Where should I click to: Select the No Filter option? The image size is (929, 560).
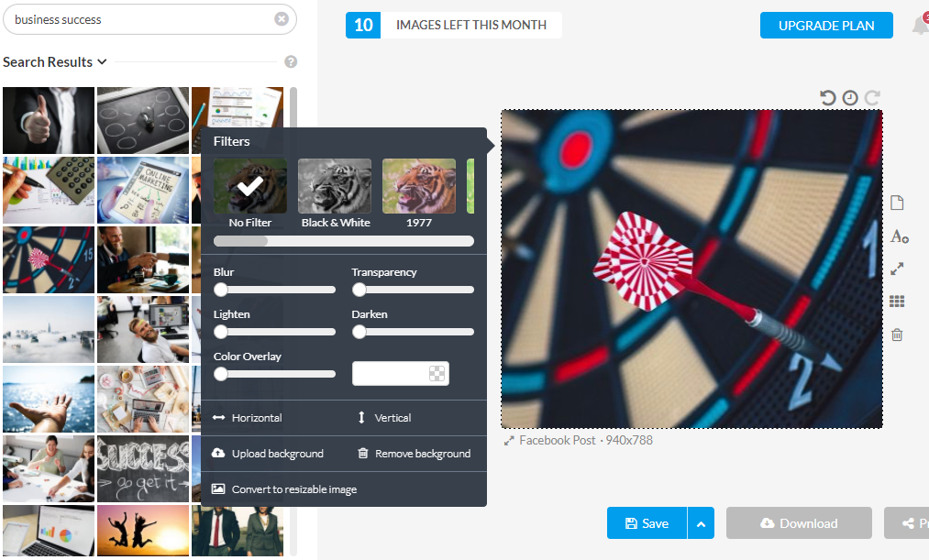coord(250,193)
